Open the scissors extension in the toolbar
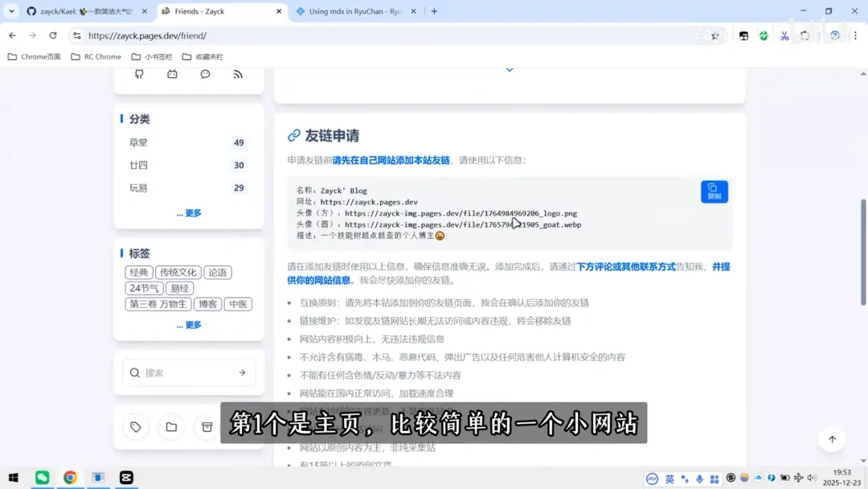Image resolution: width=868 pixels, height=489 pixels. (784, 35)
